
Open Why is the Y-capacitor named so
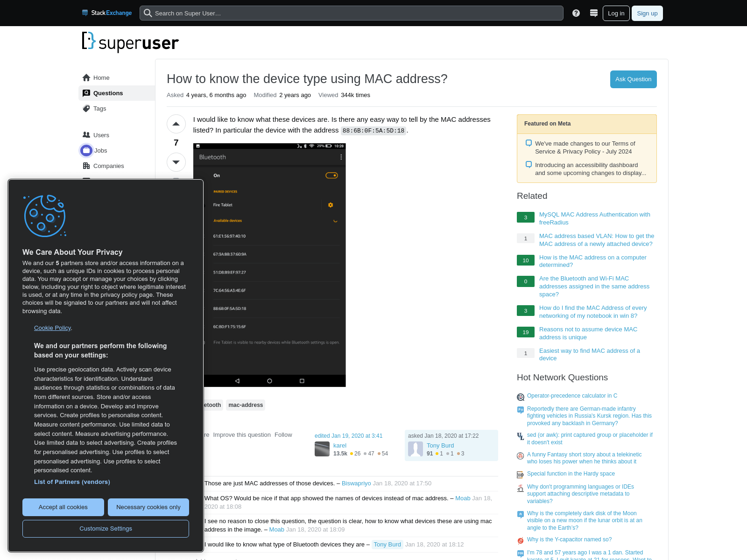click(x=569, y=539)
